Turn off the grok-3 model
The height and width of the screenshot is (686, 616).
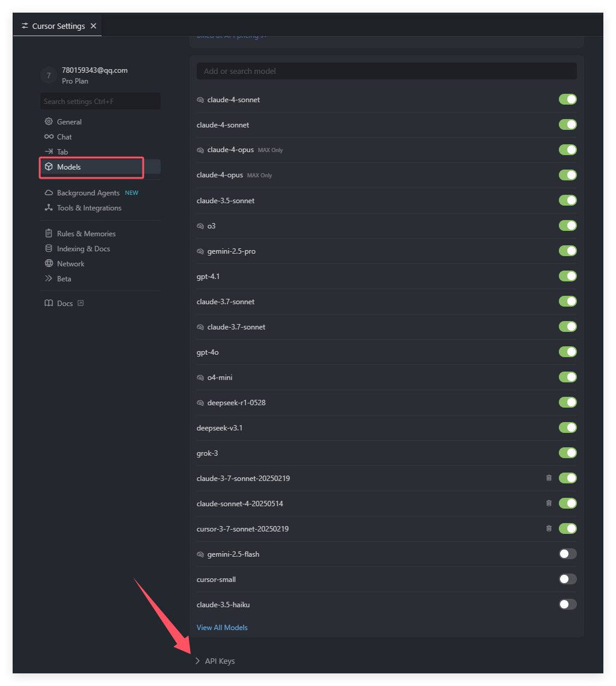point(567,453)
